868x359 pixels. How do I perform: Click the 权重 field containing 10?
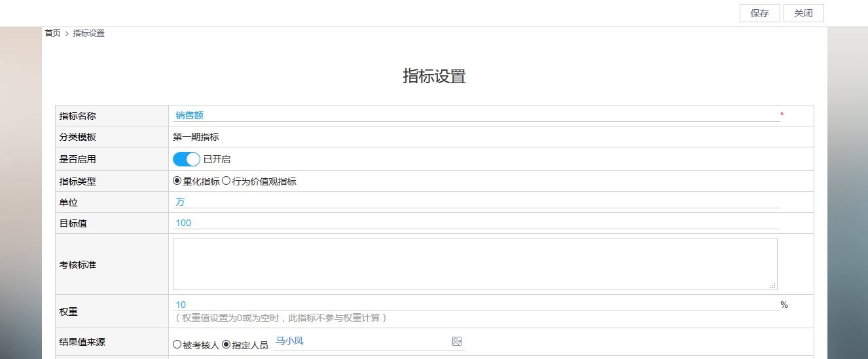click(476, 305)
